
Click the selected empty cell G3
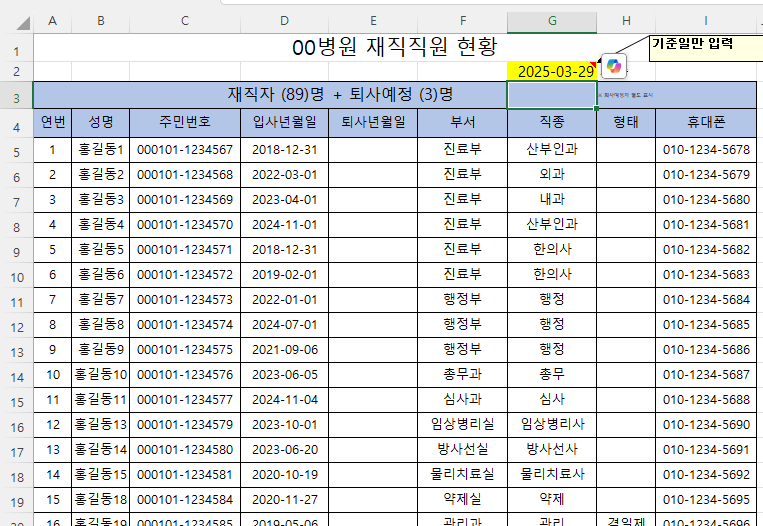point(552,95)
